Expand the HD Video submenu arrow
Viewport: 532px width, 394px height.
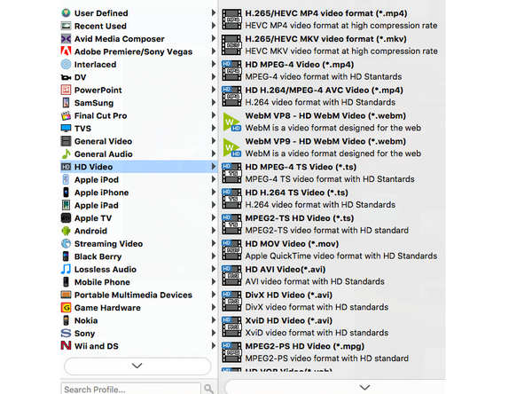(213, 167)
